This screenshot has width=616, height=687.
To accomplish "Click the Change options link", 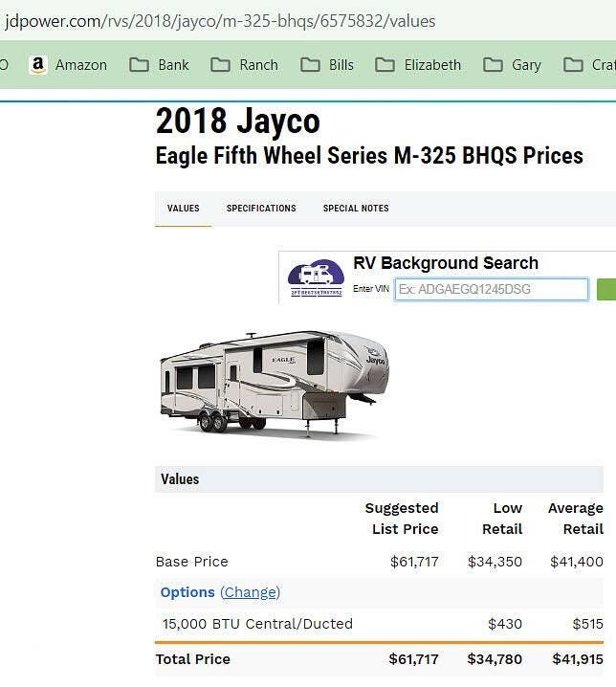I will [x=250, y=592].
